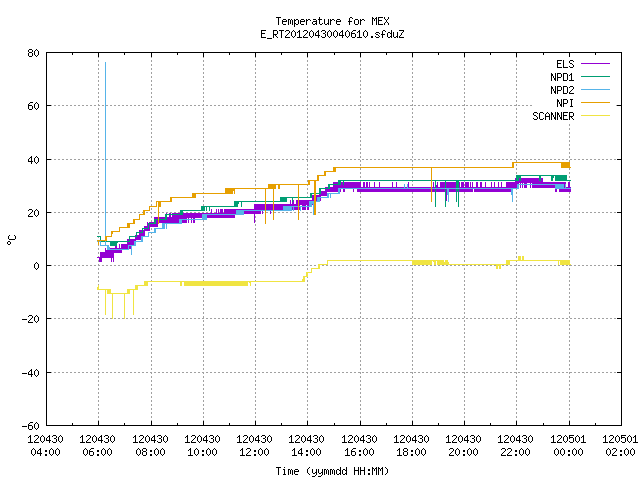This screenshot has width=640, height=480.
Task: Click the NPI legend label
Action: [x=565, y=103]
